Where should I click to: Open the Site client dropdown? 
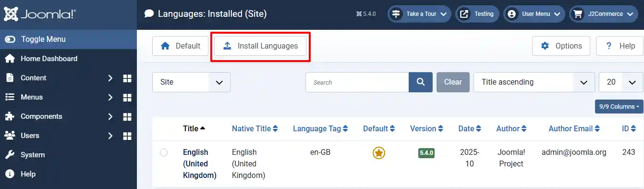[191, 82]
